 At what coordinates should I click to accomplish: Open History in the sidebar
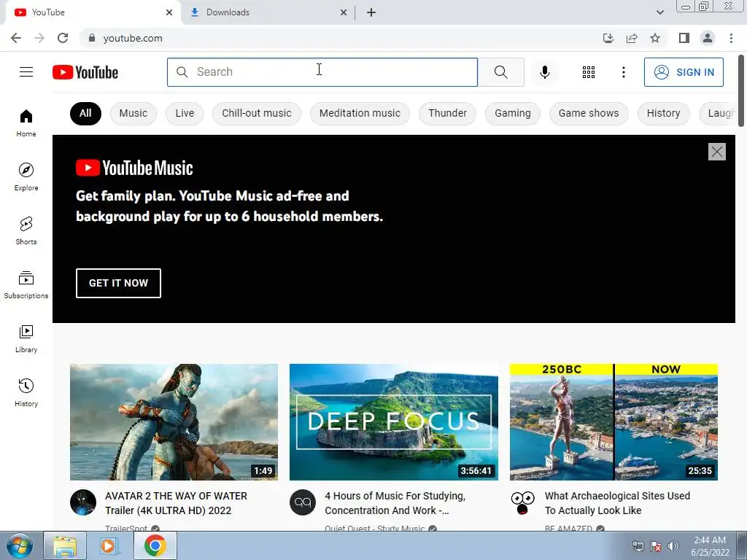[x=26, y=392]
